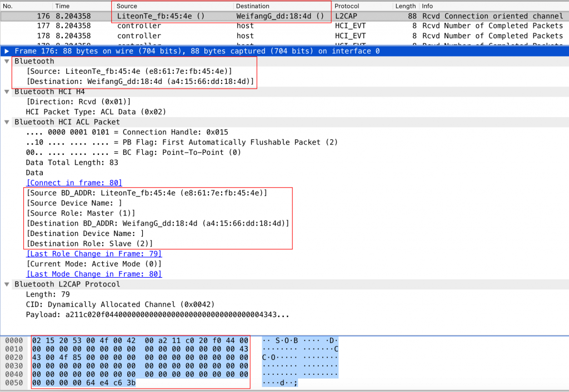The height and width of the screenshot is (392, 569).
Task: Expand the Frame 176 details row
Action: pyautogui.click(x=7, y=51)
